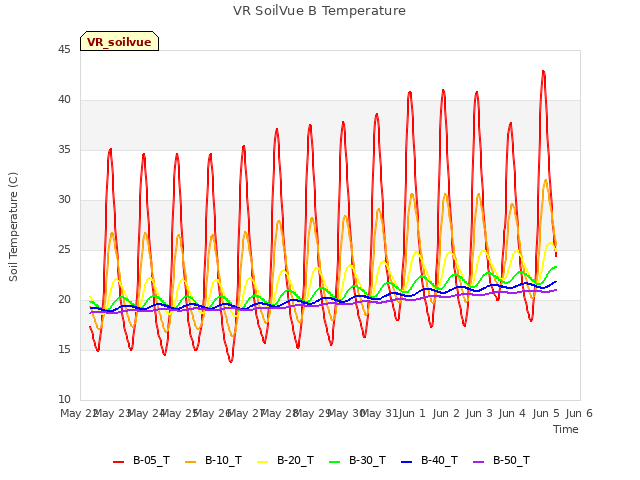Click the green B-30_T legend color marker
640x480 pixels.
tap(334, 462)
